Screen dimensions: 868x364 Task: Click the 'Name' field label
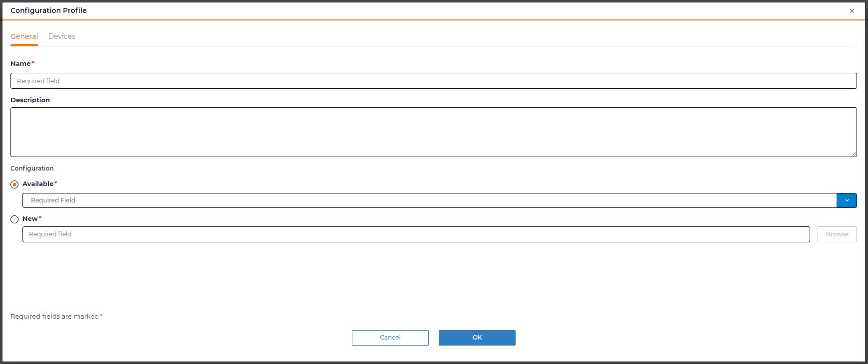[20, 64]
